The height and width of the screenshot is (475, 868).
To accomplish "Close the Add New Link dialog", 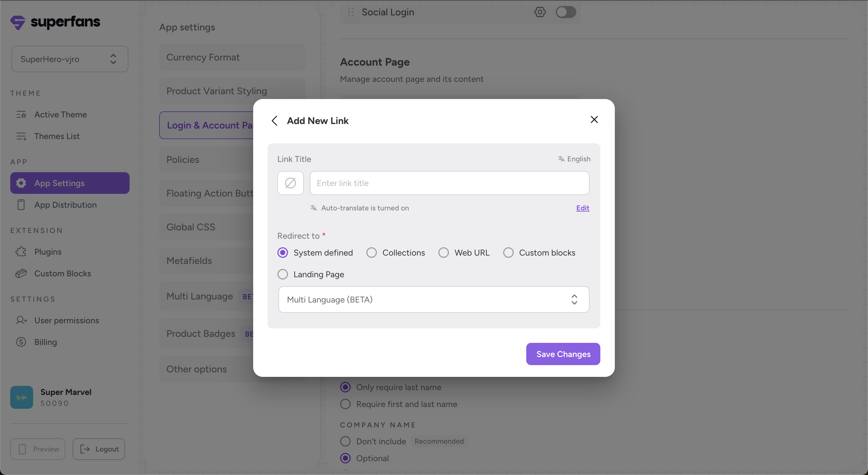I will 594,120.
